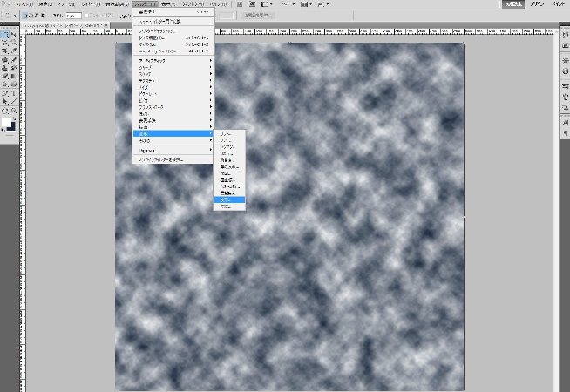Open the 選択範囲 menu
The width and height of the screenshot is (570, 392).
click(x=117, y=4)
